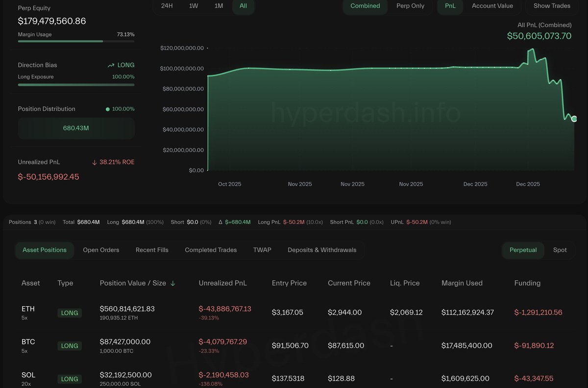Click the red down arrow beside ROE
Viewport: 588px width, 388px height.
(x=94, y=162)
